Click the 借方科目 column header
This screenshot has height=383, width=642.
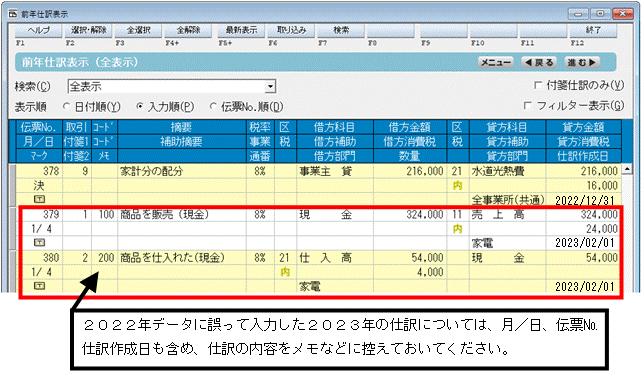click(x=335, y=127)
